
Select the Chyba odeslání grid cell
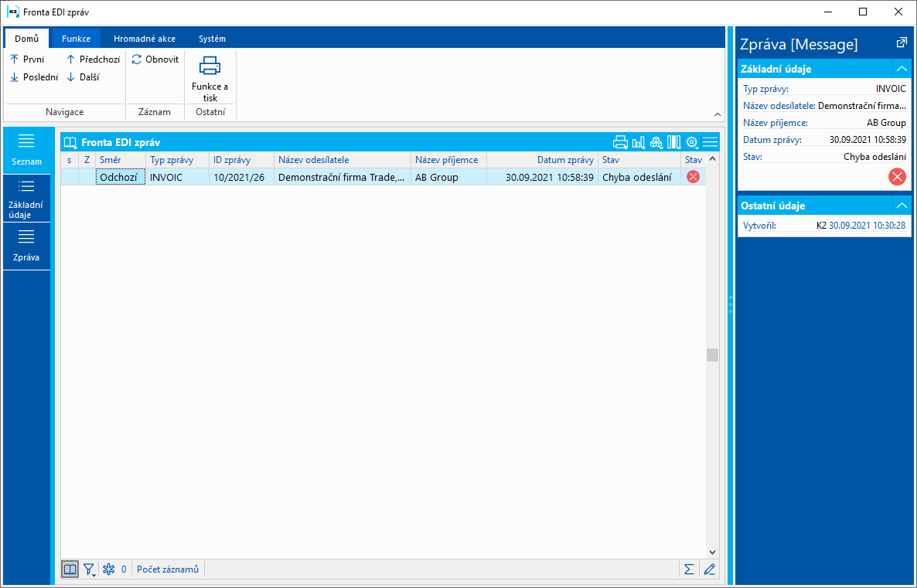point(639,177)
